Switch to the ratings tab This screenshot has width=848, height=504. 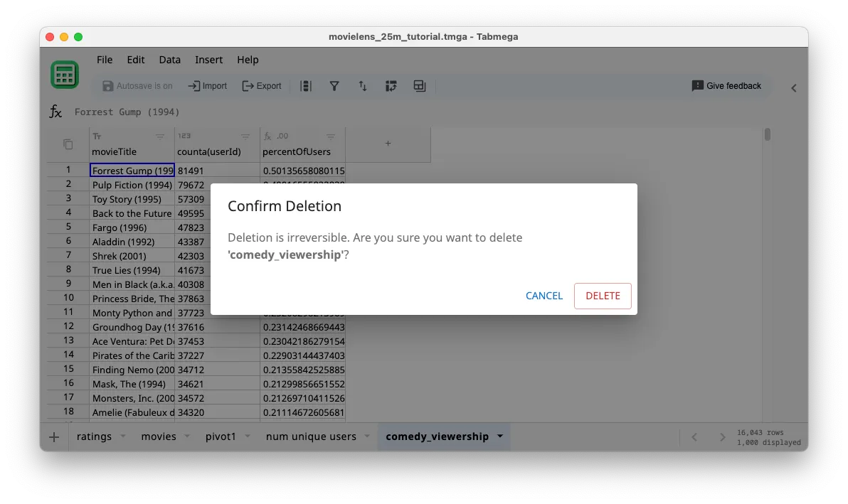tap(93, 436)
